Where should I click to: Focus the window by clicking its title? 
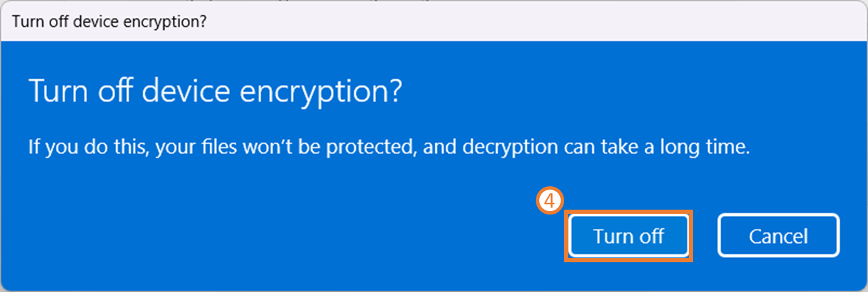(x=109, y=20)
